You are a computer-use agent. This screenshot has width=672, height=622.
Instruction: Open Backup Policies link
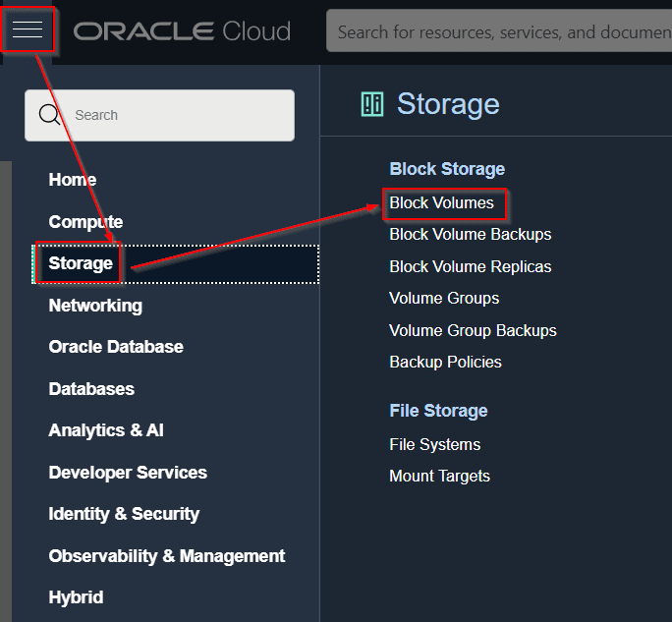tap(445, 362)
